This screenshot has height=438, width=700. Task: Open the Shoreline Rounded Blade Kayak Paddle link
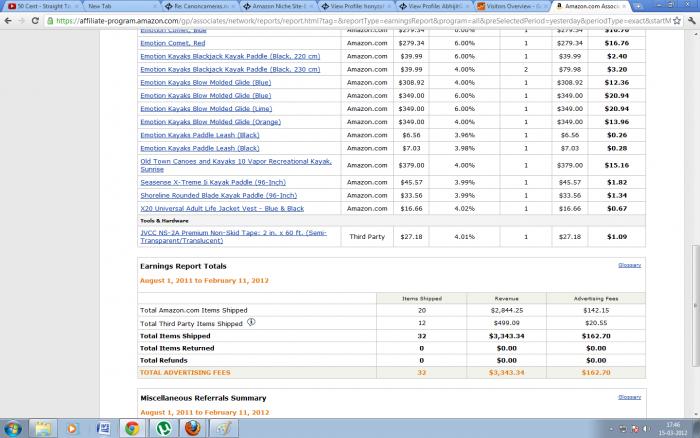point(218,196)
